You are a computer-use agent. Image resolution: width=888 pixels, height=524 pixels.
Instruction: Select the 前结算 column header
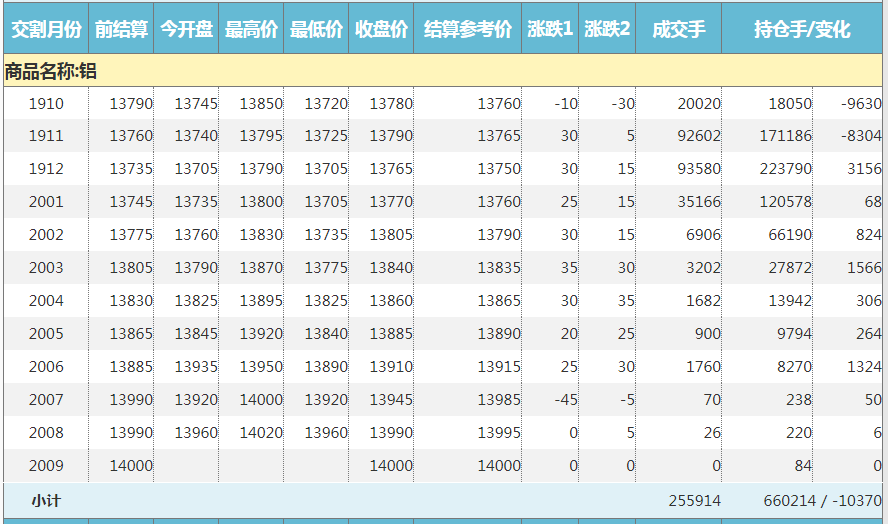(121, 30)
